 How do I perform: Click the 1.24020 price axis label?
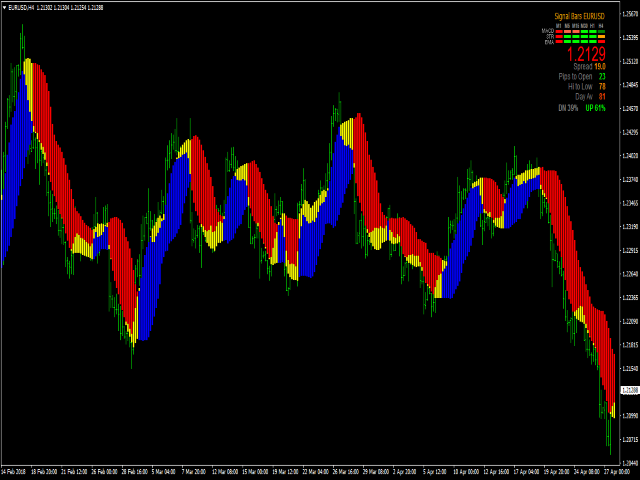[x=630, y=156]
